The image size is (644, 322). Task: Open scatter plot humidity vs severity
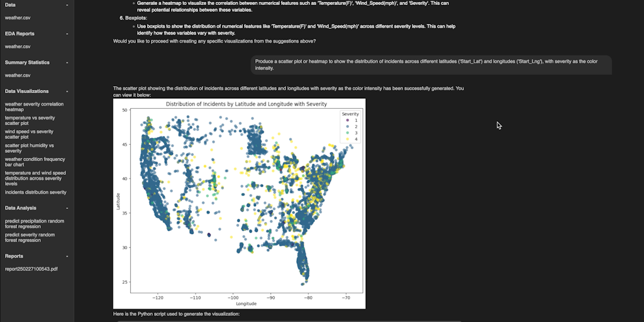29,148
